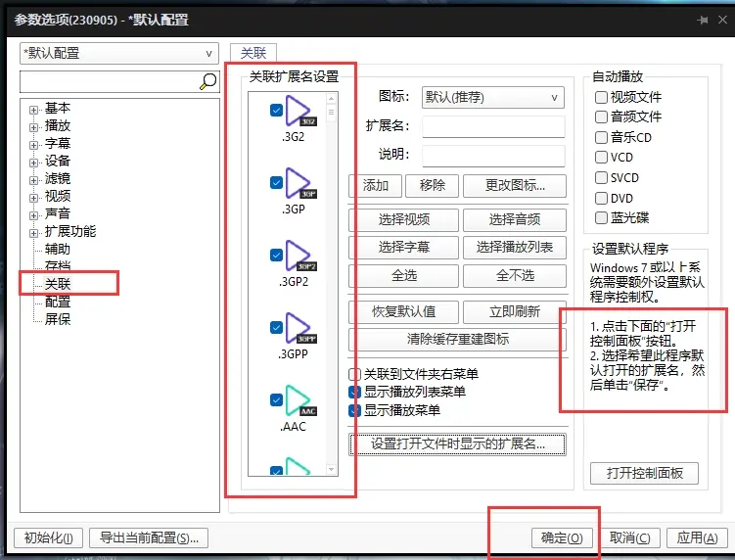Click the 初始化(I) button
This screenshot has height=560, width=735.
tap(48, 537)
